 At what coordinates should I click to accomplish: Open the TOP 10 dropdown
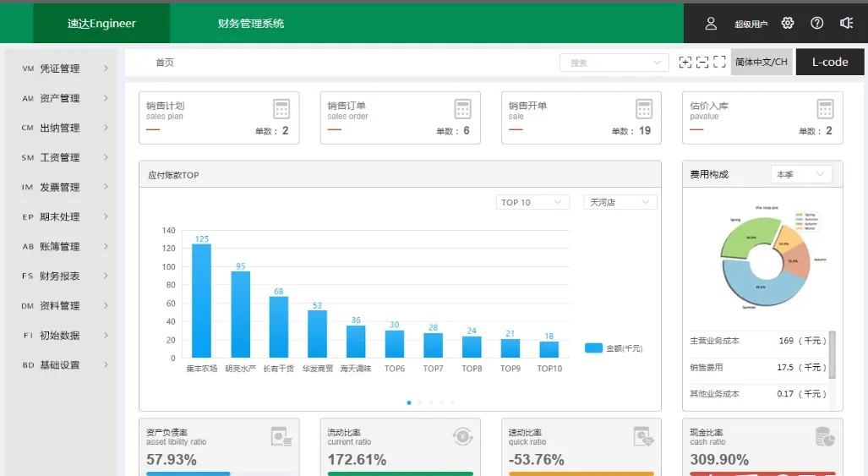(x=532, y=202)
